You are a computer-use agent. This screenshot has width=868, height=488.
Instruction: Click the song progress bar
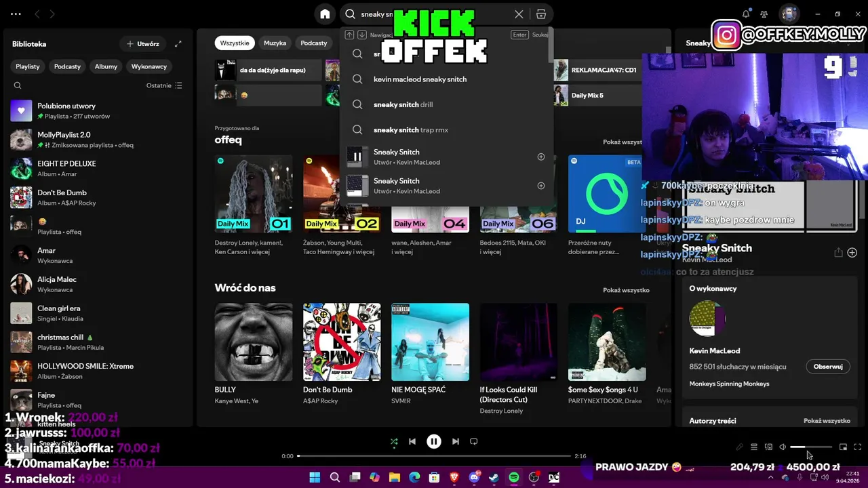pos(434,456)
